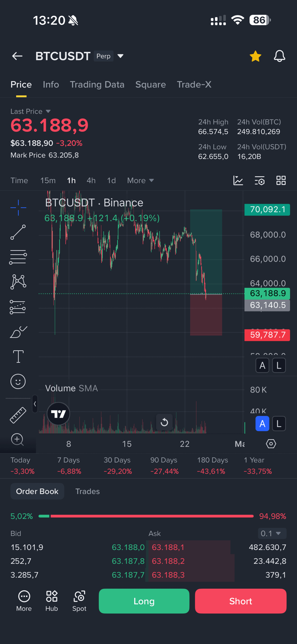Select the brush drawing tool

18,332
